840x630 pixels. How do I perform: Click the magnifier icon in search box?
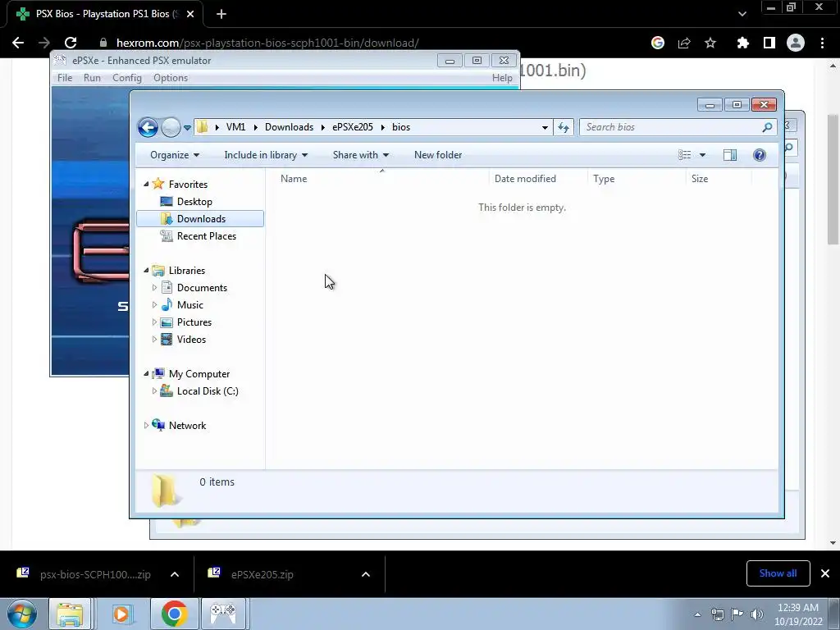(x=767, y=127)
